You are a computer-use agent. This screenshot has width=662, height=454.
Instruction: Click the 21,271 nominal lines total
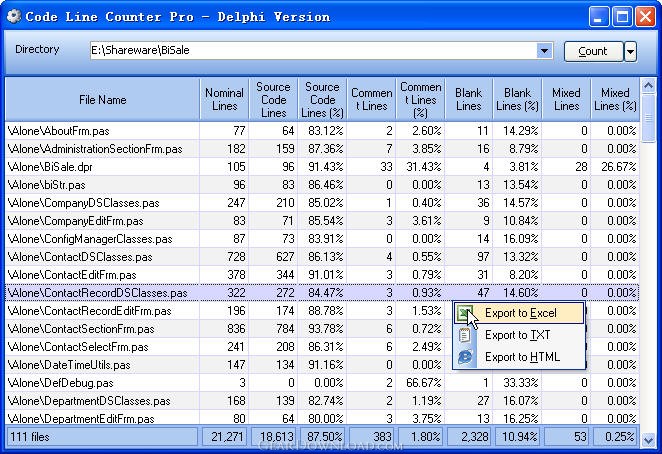pos(224,437)
